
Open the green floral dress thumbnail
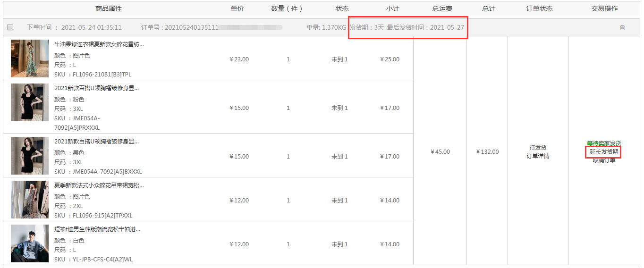click(30, 59)
